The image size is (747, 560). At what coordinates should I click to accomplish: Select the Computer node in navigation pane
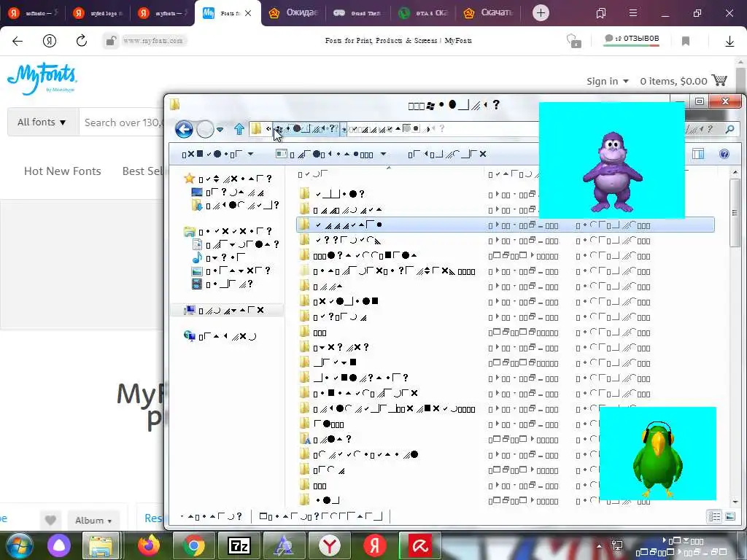point(227,311)
